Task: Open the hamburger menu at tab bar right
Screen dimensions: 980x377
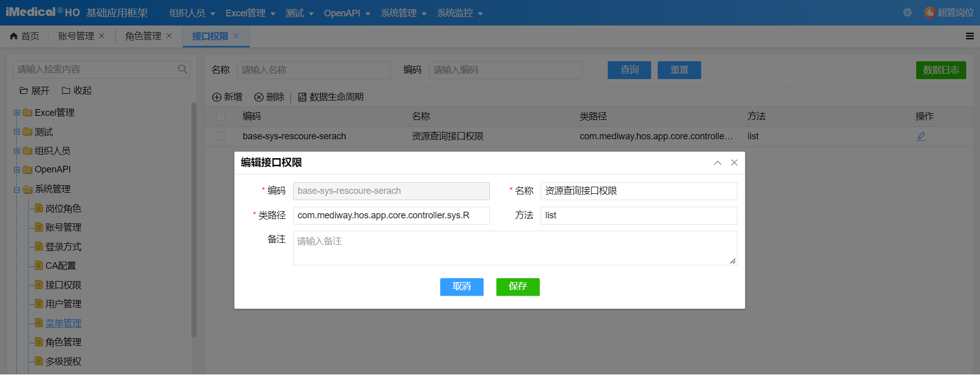Action: pos(969,36)
